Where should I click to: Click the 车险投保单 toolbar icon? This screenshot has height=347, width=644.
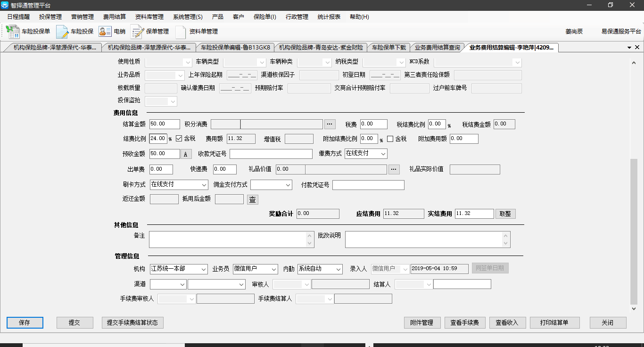point(13,32)
